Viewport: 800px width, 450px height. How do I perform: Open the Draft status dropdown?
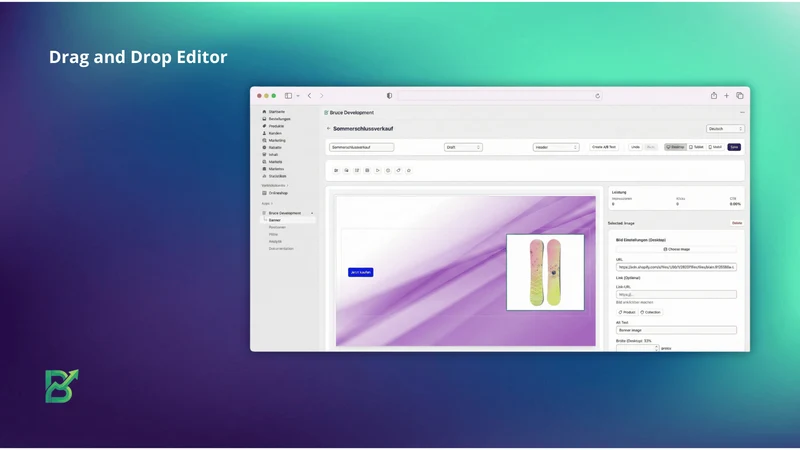coord(463,147)
